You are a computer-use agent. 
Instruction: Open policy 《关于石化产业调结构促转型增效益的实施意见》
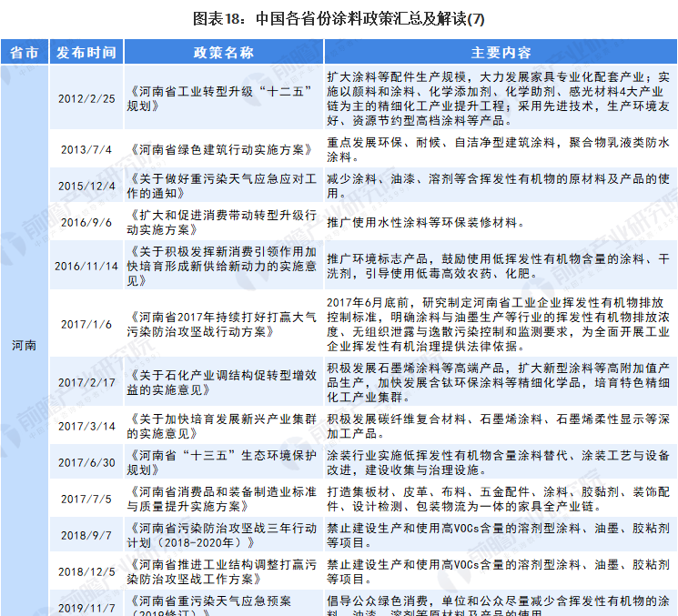[x=223, y=382]
